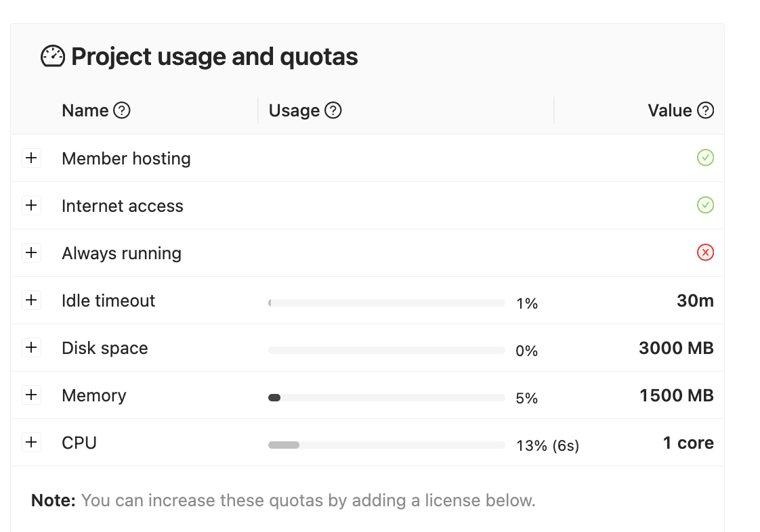Click the help icon next to Usage
760x532 pixels.
click(x=333, y=110)
